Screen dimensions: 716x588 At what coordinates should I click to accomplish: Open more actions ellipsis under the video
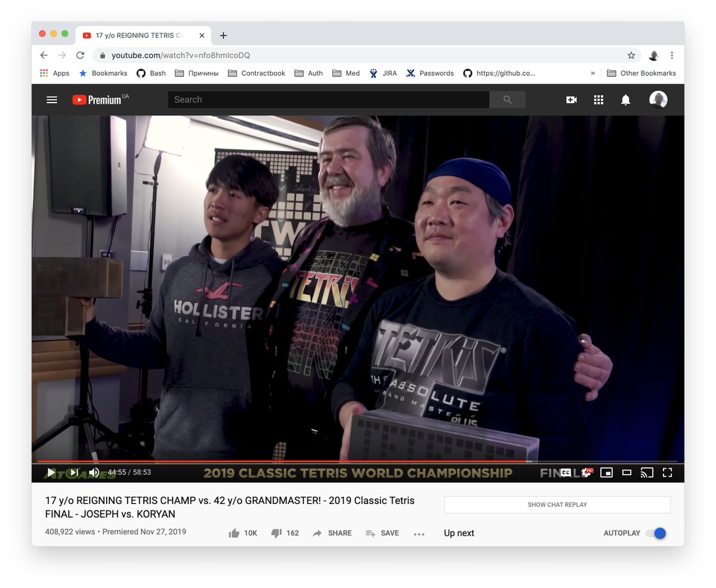pyautogui.click(x=419, y=534)
